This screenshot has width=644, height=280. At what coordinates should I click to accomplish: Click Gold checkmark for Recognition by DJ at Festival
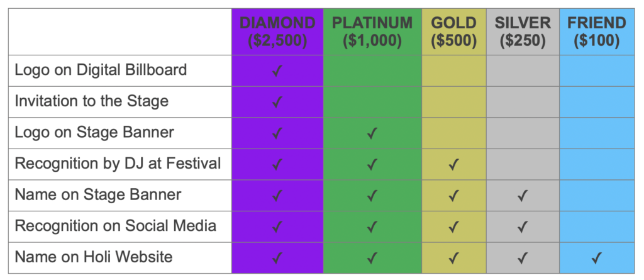click(x=454, y=164)
